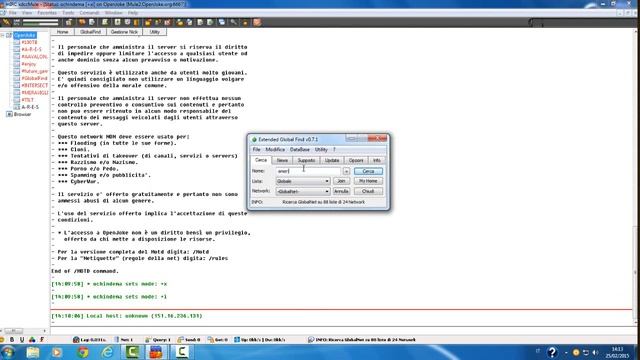Click the Up/Dw speed status item
This screenshot has height=360, width=640.
tap(260, 340)
